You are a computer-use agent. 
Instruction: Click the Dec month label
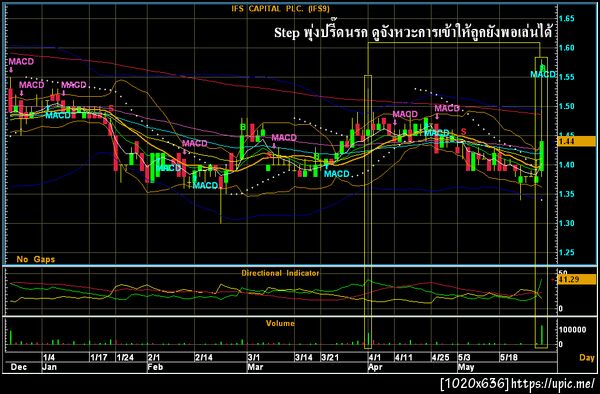click(x=19, y=367)
